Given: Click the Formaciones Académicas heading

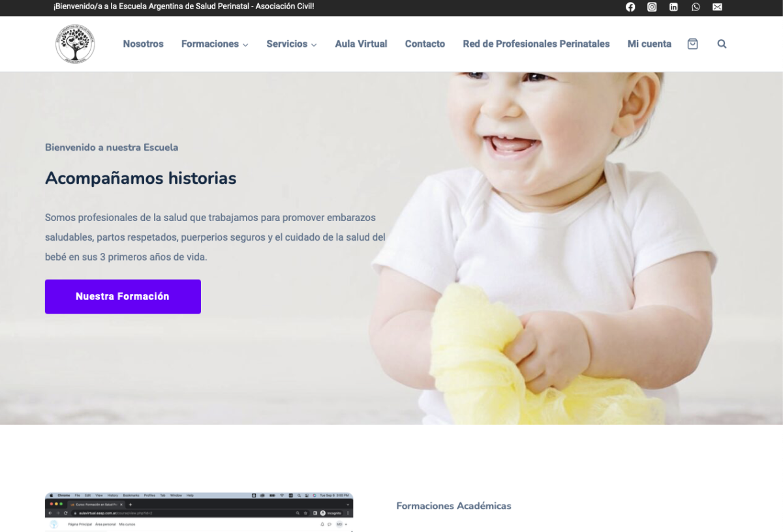Looking at the screenshot, I should [x=453, y=506].
